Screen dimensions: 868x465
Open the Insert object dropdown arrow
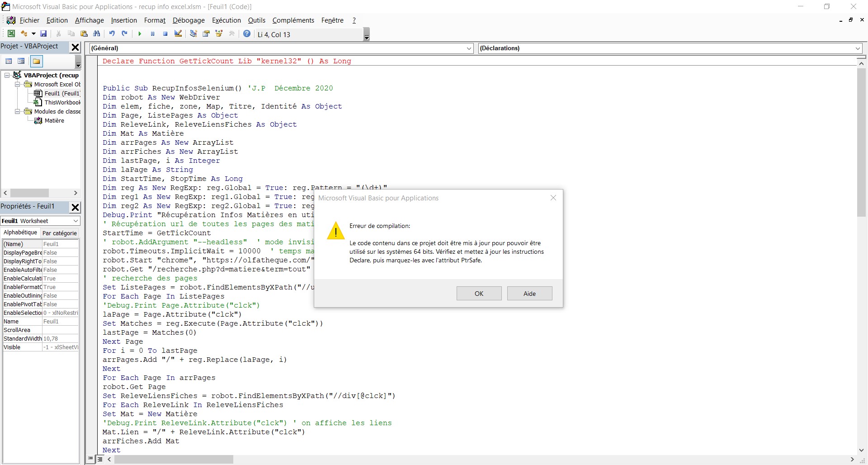pos(33,34)
